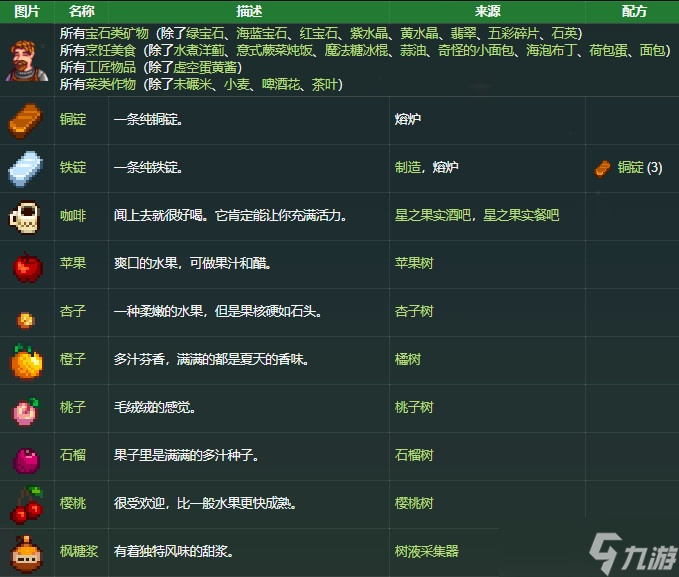The width and height of the screenshot is (679, 577).
Task: Open the 翡翠 exception link
Action: [x=463, y=33]
